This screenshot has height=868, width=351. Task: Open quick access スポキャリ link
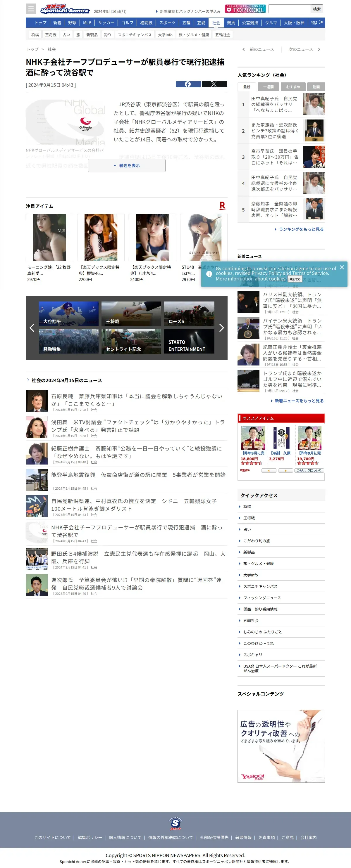[x=252, y=655]
